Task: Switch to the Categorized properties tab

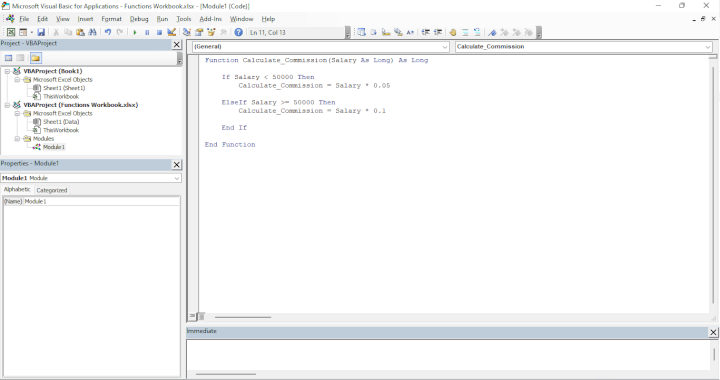Action: 51,190
